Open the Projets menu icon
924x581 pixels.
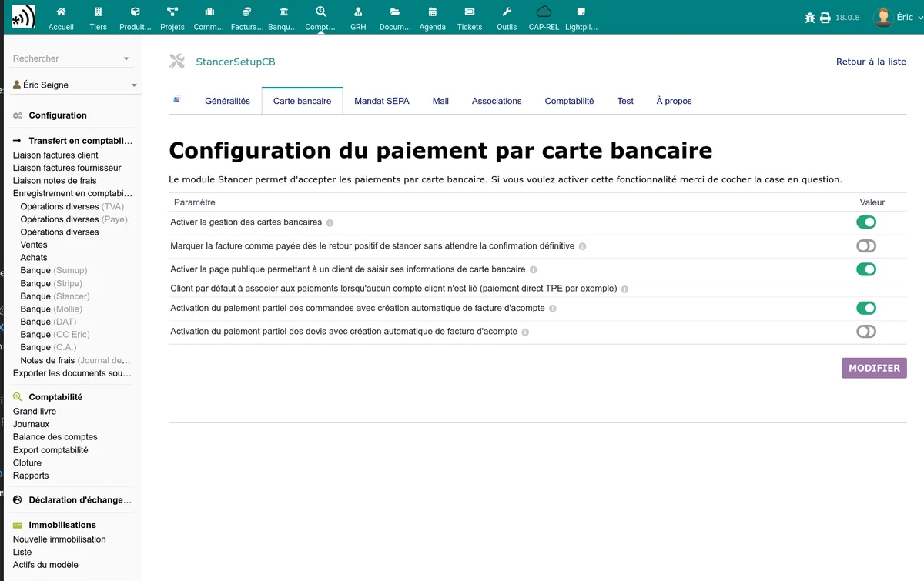172,12
